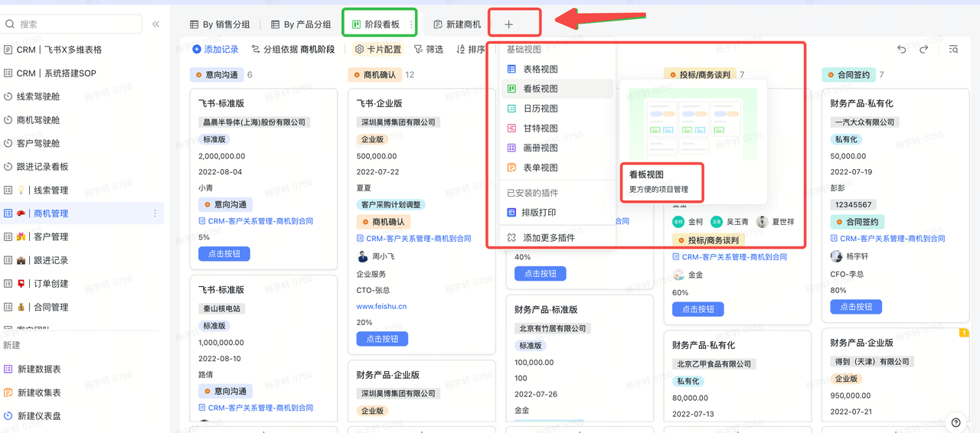
Task: Click 点击按钮 on first 飞书·标准版 card
Action: click(x=224, y=254)
